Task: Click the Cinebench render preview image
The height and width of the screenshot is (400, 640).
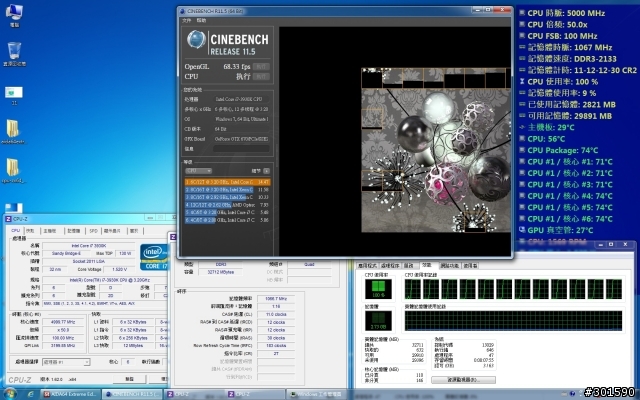Action: click(x=436, y=150)
